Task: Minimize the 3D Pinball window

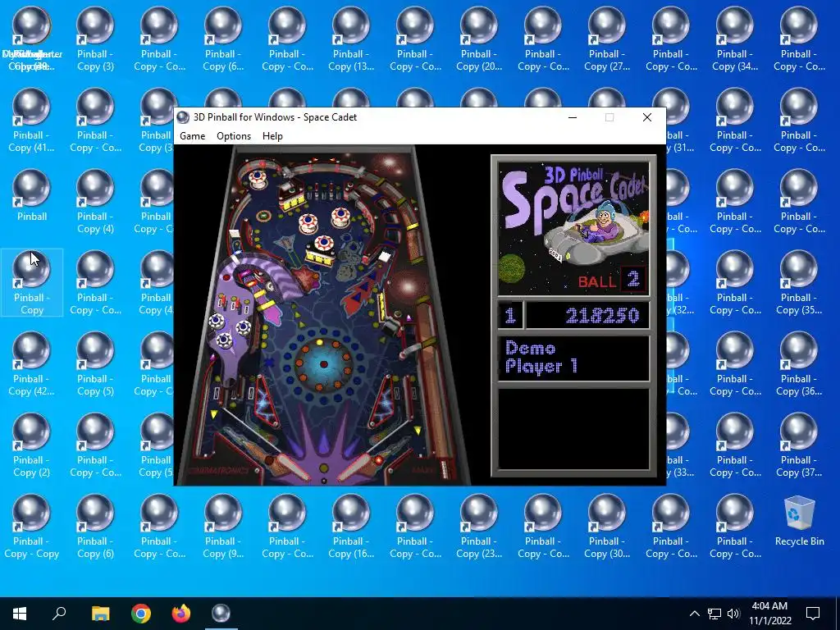Action: [573, 117]
